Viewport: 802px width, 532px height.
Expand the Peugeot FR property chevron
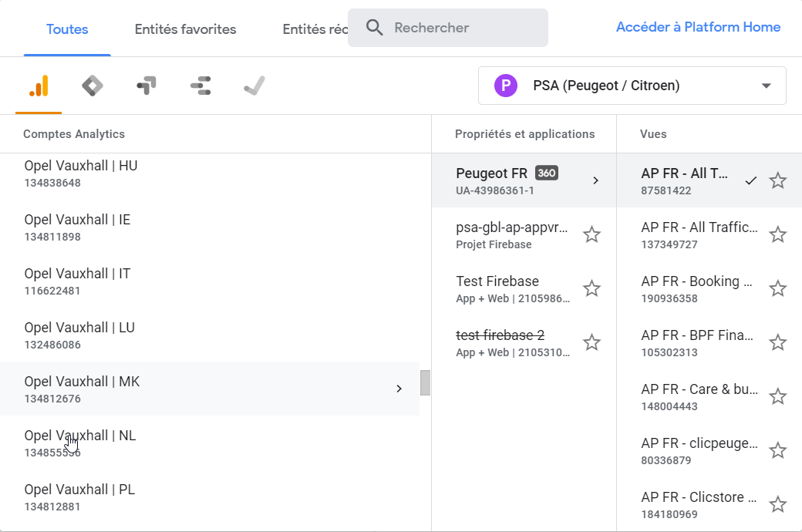pos(595,180)
